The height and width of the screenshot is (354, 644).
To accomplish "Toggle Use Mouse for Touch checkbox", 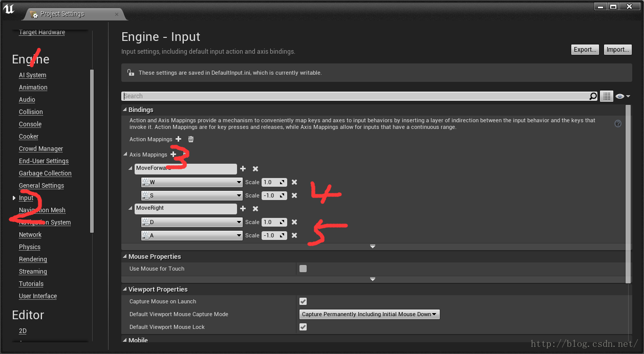I will point(303,269).
